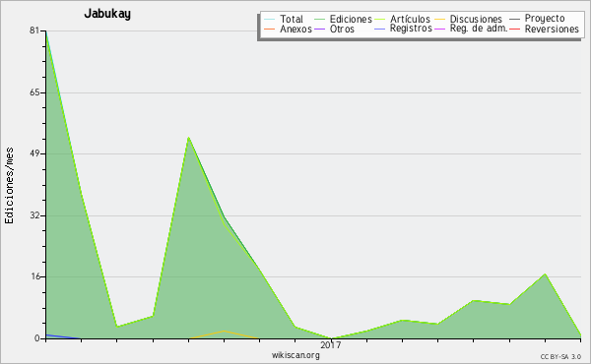This screenshot has width=591, height=364.
Task: Click the Artículos legend label
Action: coord(410,19)
